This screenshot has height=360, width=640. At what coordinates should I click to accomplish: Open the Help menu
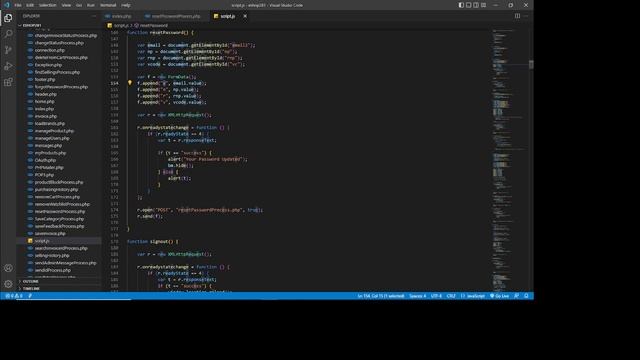[x=126, y=5]
